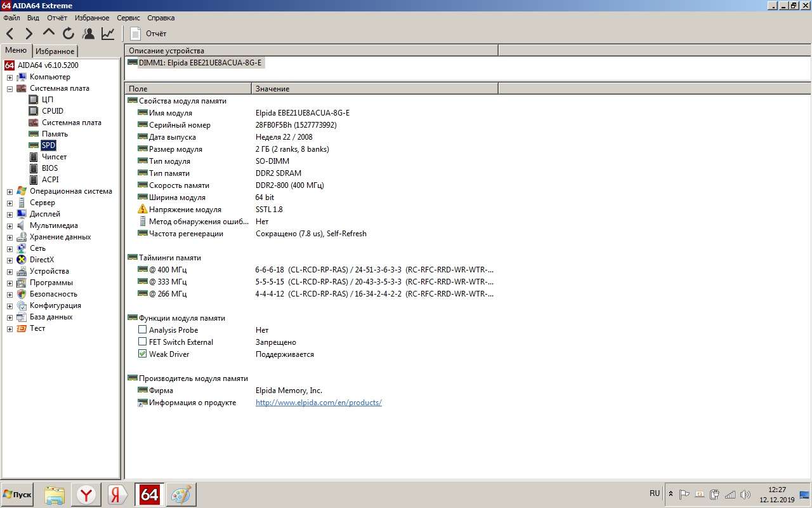The width and height of the screenshot is (812, 508).
Task: Click the Значение column header
Action: click(x=375, y=89)
